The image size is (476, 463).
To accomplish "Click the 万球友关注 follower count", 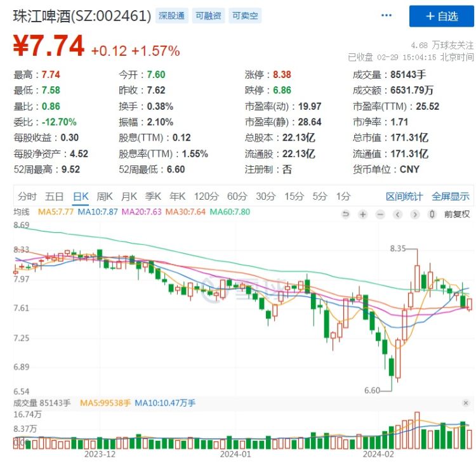I will tap(442, 46).
